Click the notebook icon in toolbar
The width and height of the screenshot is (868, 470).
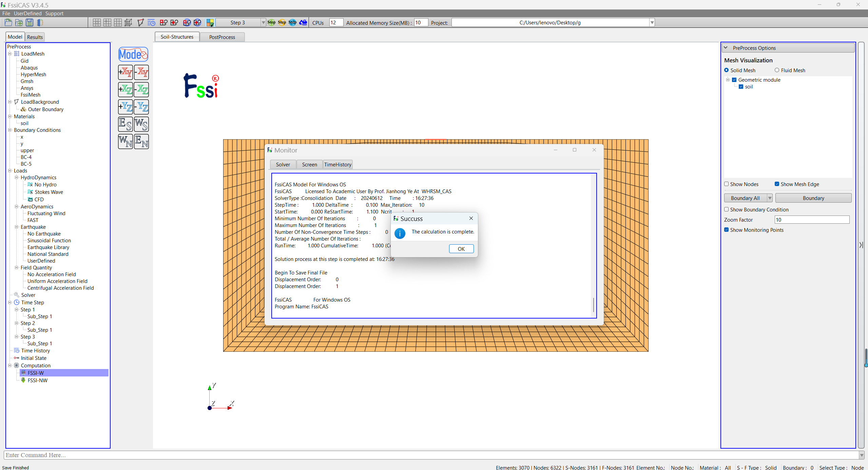(40, 23)
